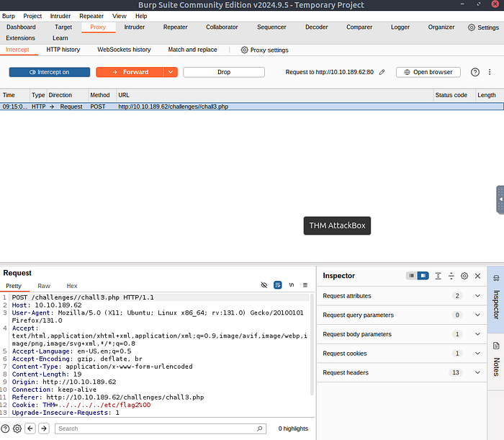
Task: Select the Notes side tab
Action: [x=496, y=362]
